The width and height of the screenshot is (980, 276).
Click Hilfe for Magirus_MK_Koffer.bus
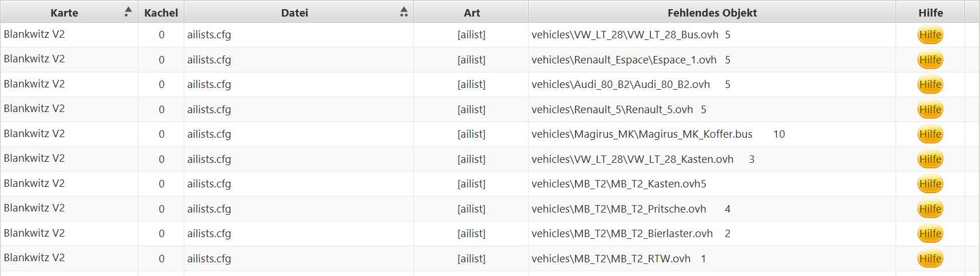click(x=930, y=134)
